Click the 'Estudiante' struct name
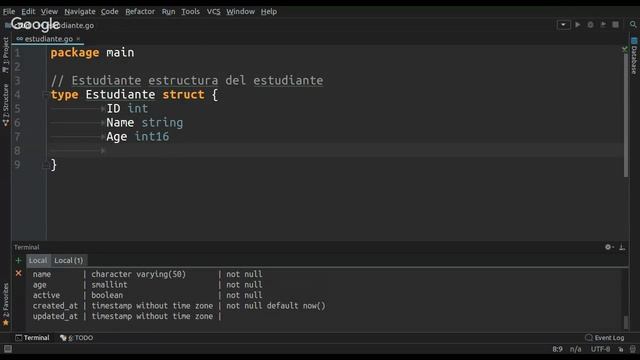The image size is (640, 360). (120, 95)
